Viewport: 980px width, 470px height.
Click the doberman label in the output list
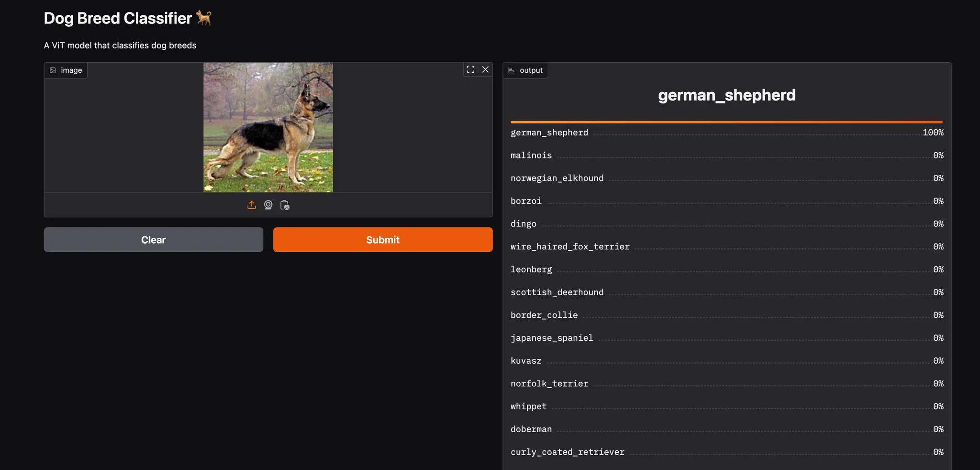[x=531, y=429]
